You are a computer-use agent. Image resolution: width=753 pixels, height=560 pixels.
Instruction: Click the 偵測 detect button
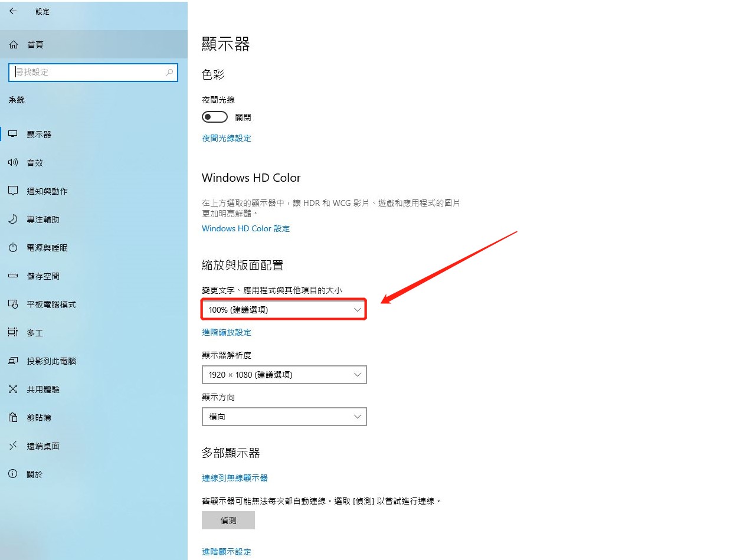click(x=228, y=520)
